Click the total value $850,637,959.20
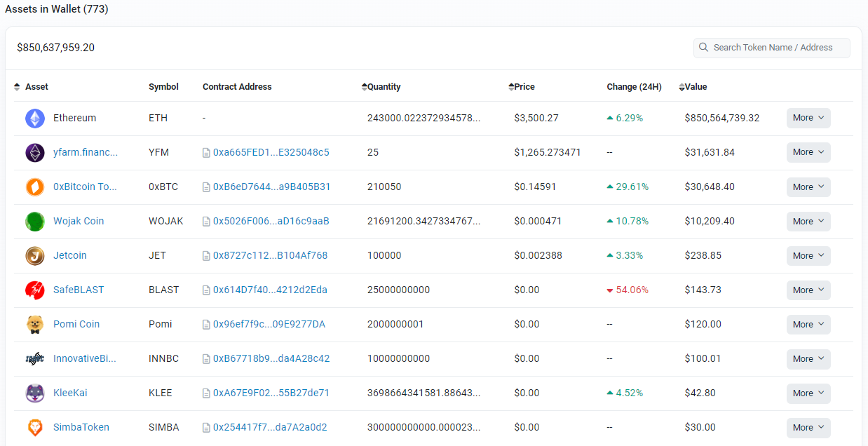Screen dimensions: 868x446 tap(55, 48)
